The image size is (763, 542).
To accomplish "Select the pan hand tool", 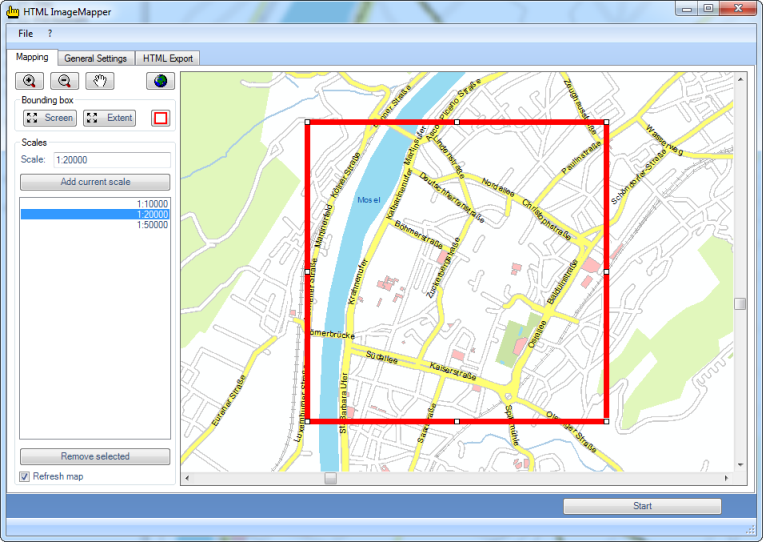I will pyautogui.click(x=100, y=81).
